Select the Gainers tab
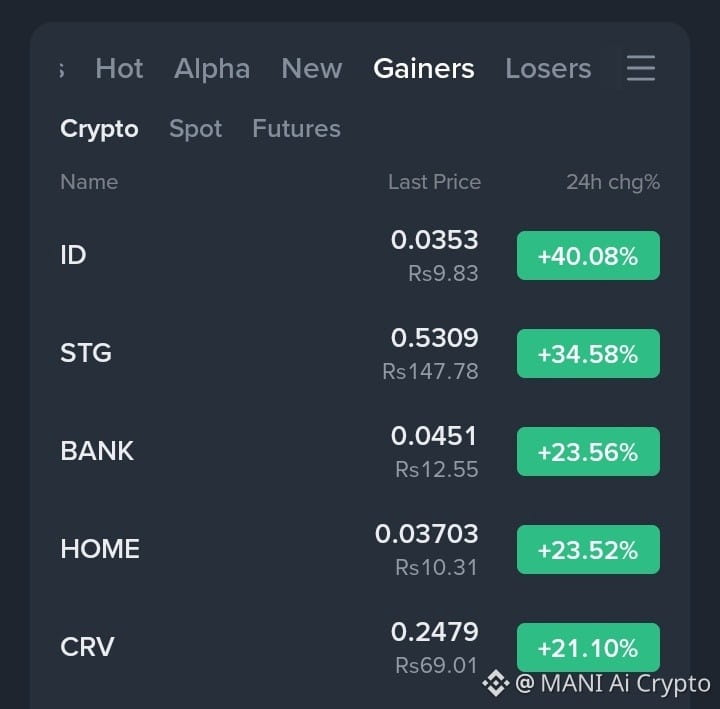This screenshot has width=720, height=709. (424, 68)
